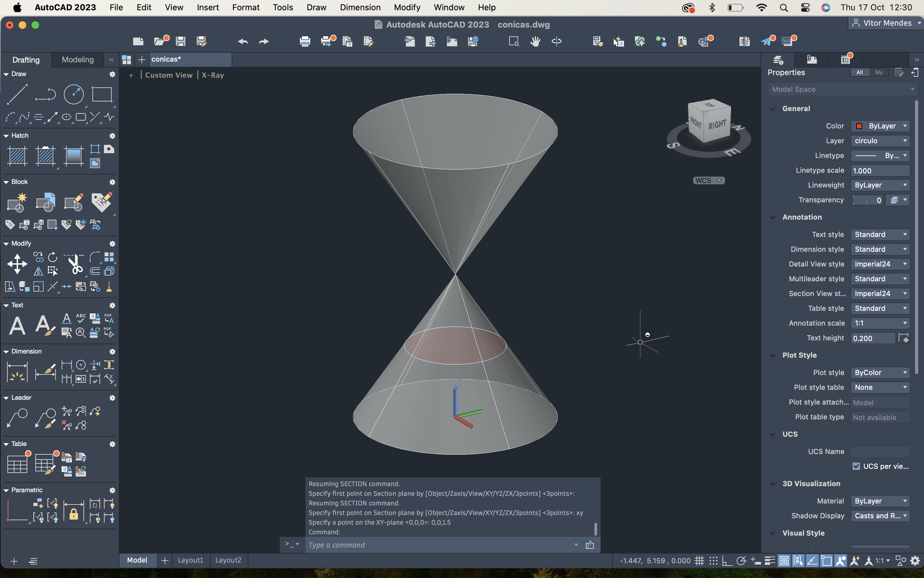Switch Properties filter to All

click(x=860, y=72)
